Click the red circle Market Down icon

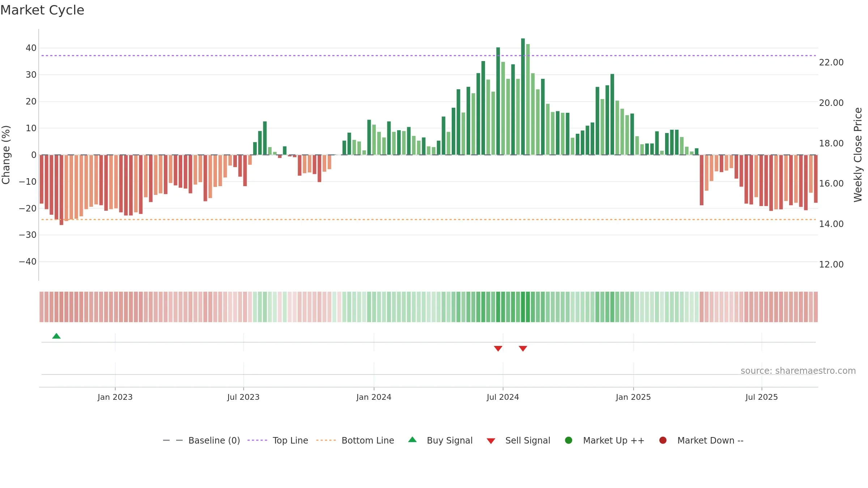(663, 440)
